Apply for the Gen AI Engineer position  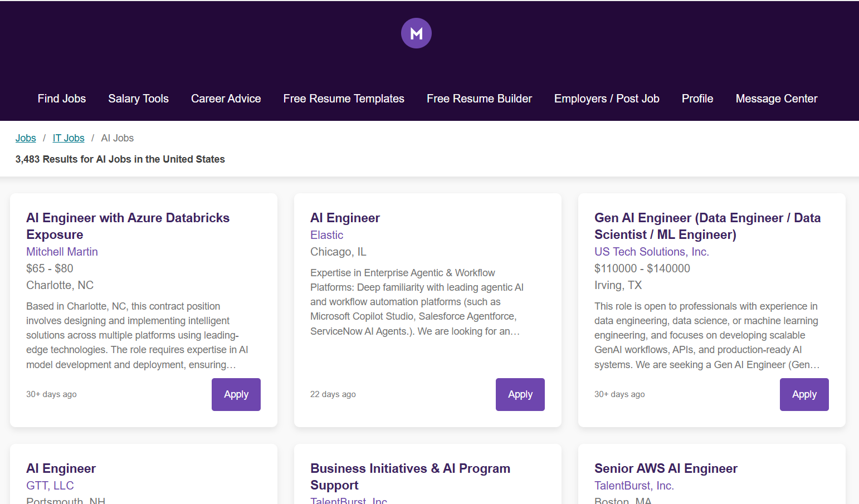[x=804, y=394]
